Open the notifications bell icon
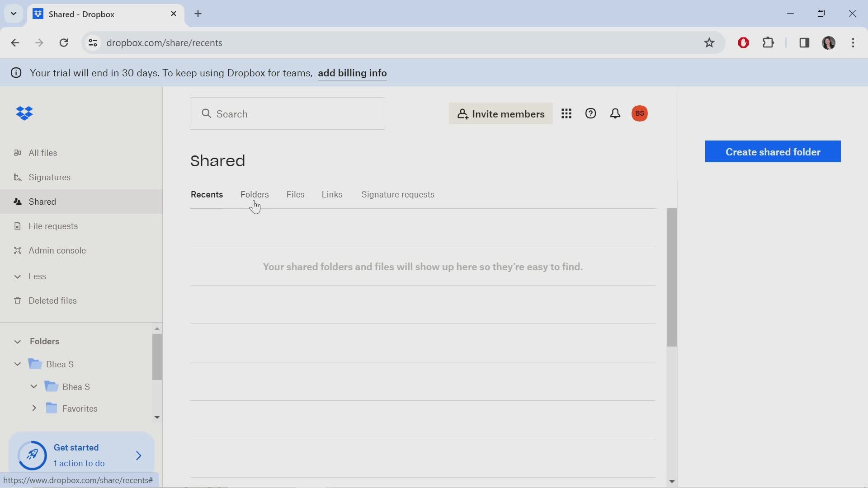Viewport: 868px width, 488px height. click(614, 113)
